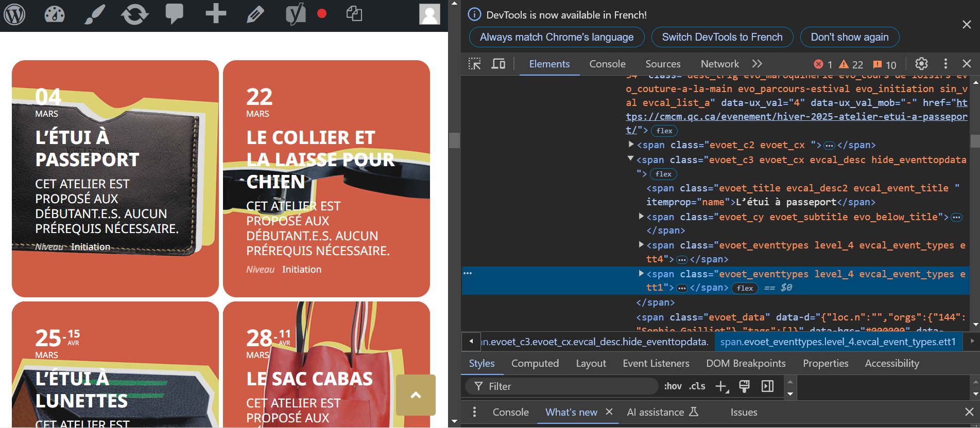
Task: Open DevTools settings gear
Action: click(x=921, y=64)
